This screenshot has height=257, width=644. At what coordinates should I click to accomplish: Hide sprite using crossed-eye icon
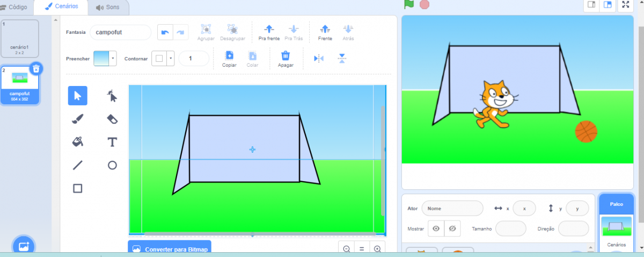(x=452, y=229)
